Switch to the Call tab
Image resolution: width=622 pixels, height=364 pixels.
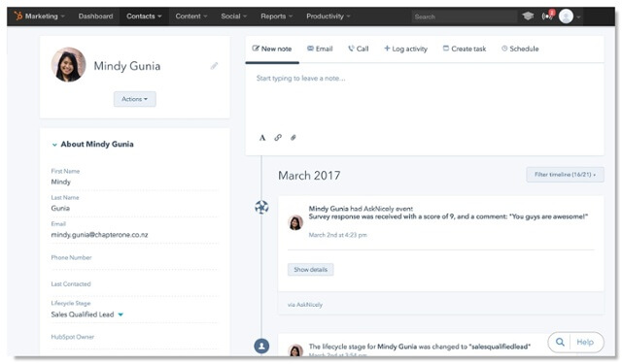[x=359, y=49]
